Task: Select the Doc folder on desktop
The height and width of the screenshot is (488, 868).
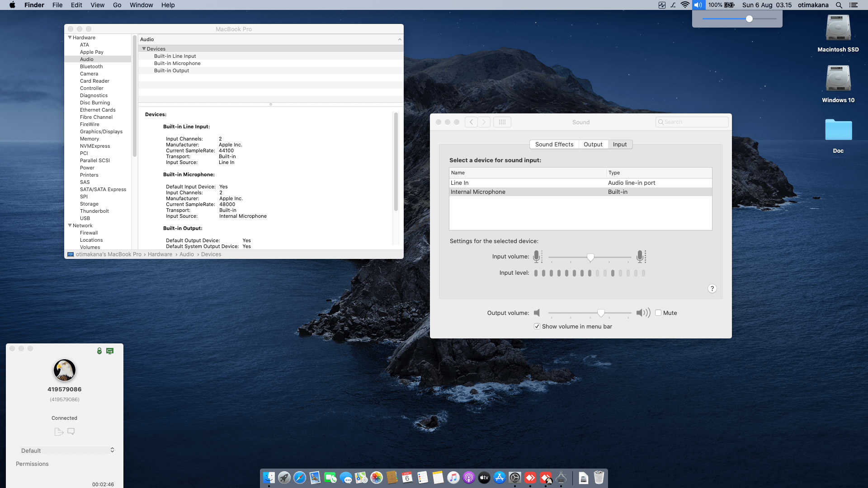Action: click(838, 130)
